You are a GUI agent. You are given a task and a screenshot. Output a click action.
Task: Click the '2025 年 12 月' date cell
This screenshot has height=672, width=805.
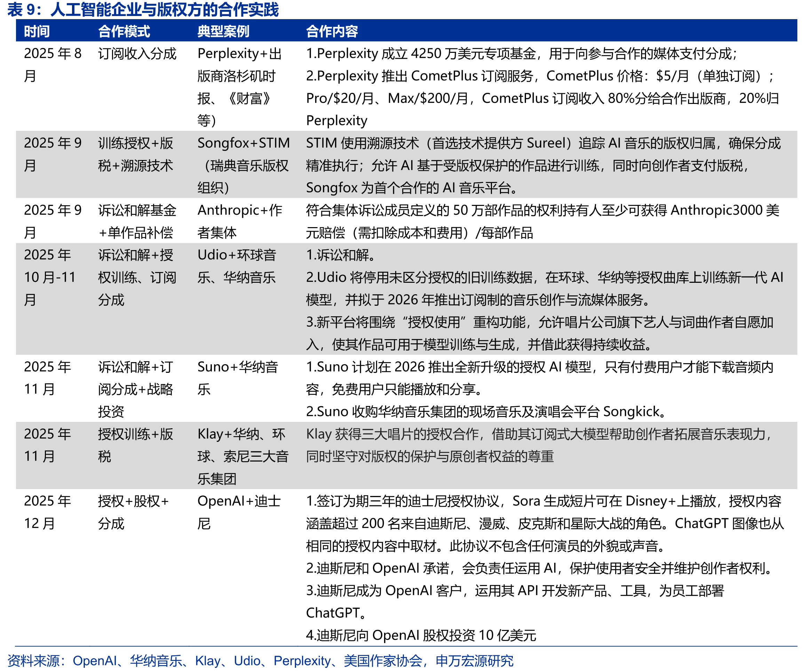pyautogui.click(x=48, y=513)
